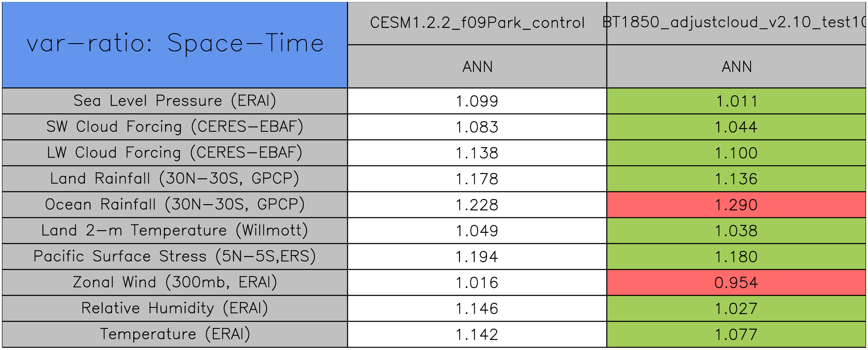
Task: Click the SW Cloud Forcing (CERES-EBAF) label
Action: coord(175,127)
